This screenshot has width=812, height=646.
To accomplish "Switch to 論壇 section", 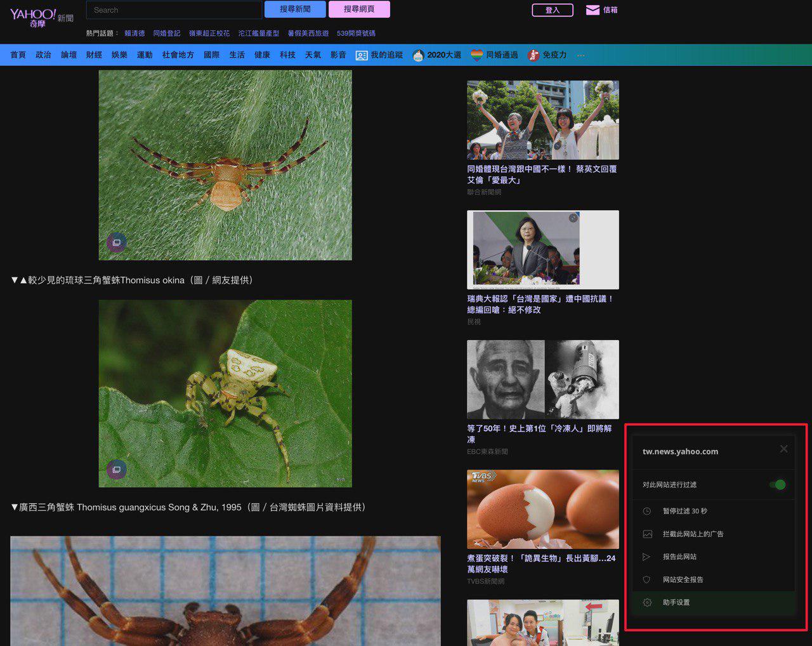I will [69, 55].
